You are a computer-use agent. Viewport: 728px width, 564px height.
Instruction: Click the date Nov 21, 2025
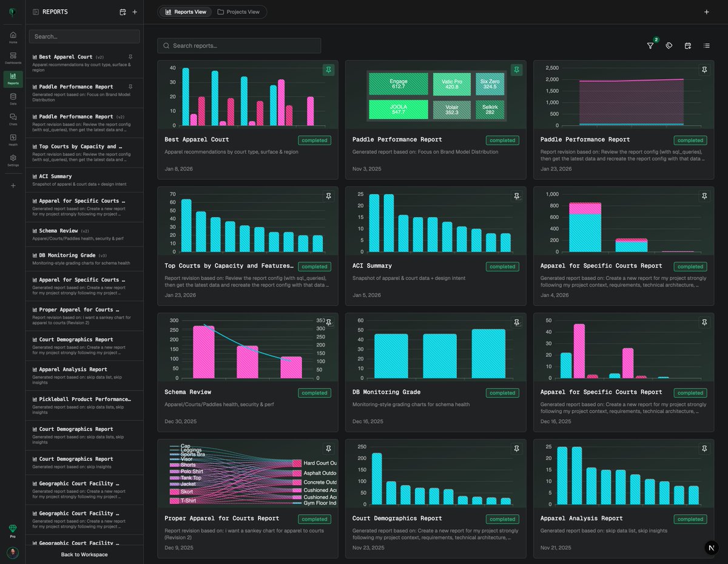tap(557, 548)
